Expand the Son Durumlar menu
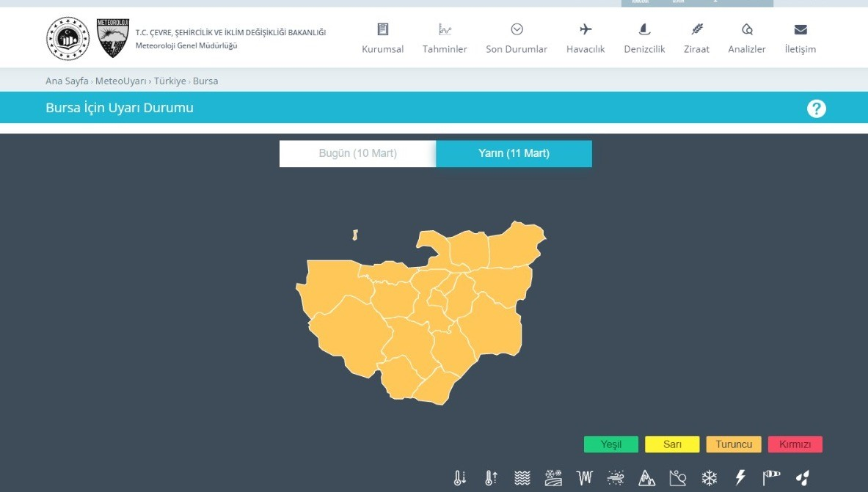 [x=517, y=39]
